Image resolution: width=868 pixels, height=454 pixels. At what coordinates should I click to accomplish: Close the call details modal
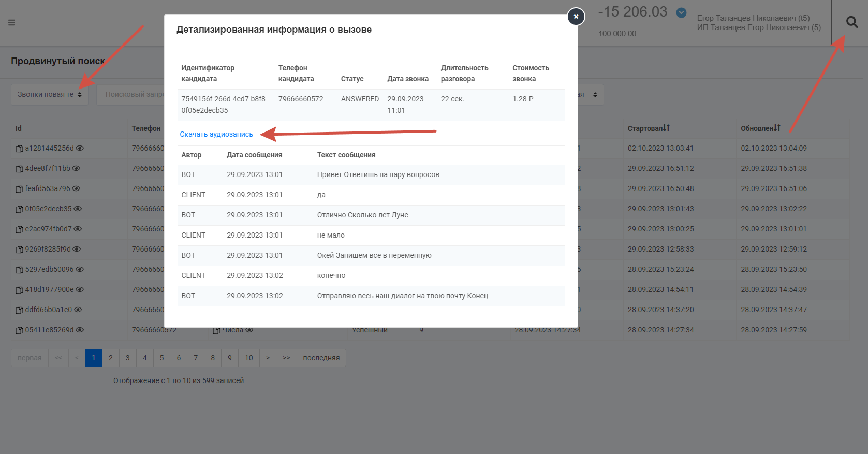[576, 17]
